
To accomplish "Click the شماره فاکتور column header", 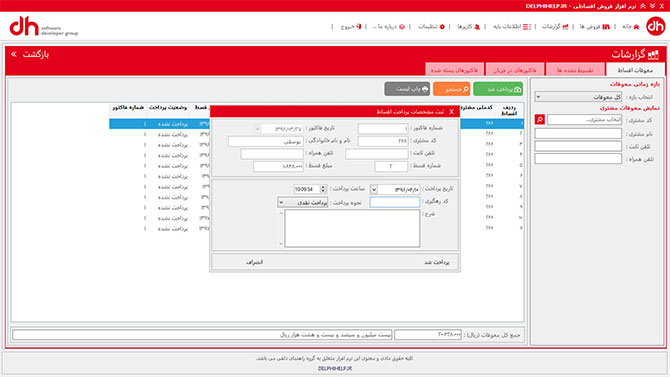I will tap(128, 108).
